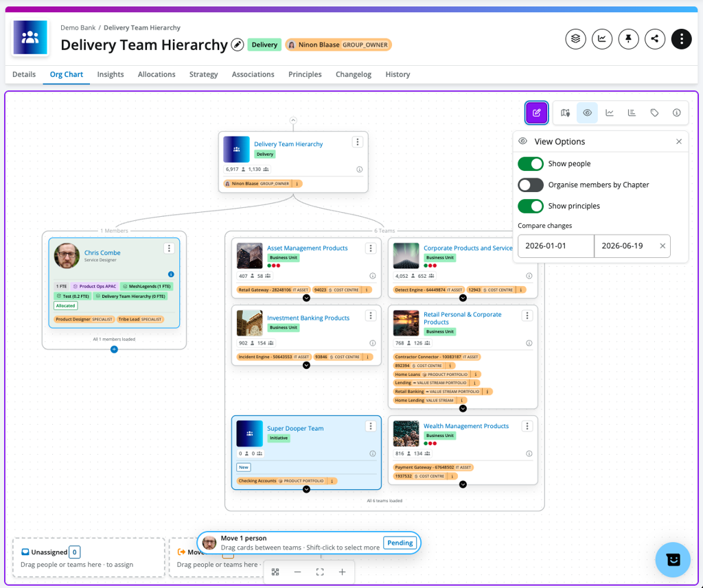Fit chart to screen icon
This screenshot has width=703, height=588.
[320, 572]
